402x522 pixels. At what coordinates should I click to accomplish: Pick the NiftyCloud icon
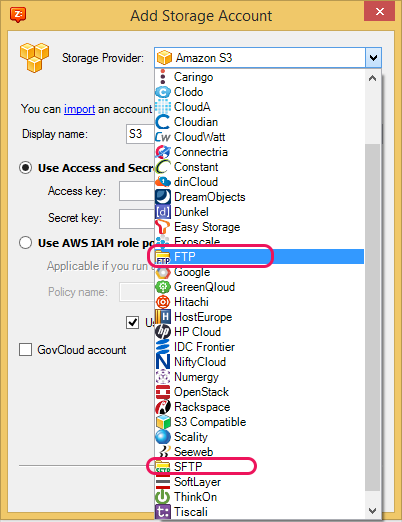click(163, 362)
